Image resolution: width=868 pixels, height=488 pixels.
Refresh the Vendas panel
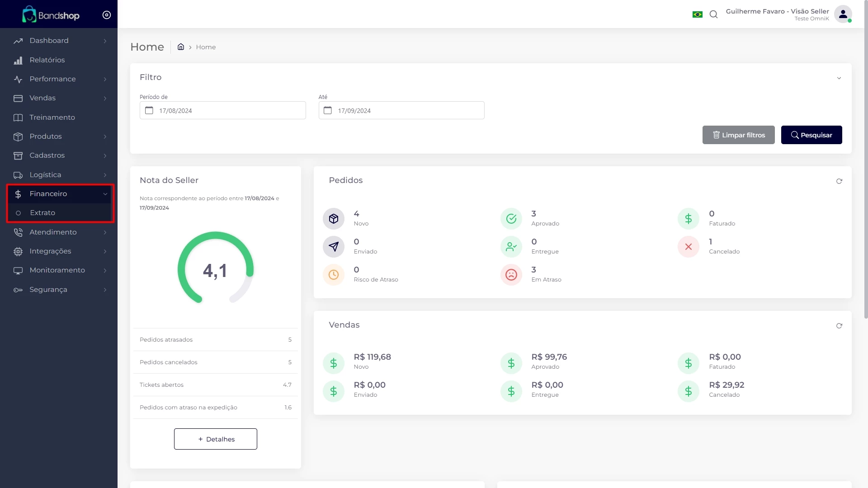pos(839,326)
